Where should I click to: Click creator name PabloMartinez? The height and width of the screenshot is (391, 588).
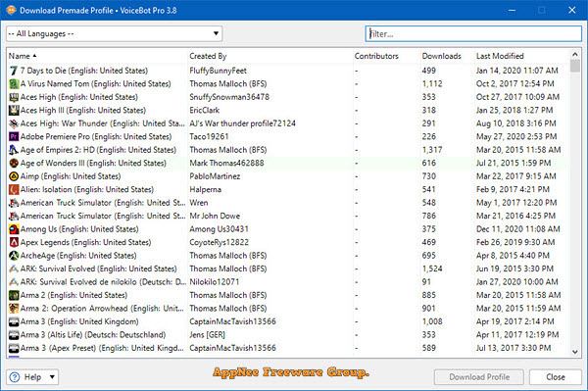[x=215, y=176]
